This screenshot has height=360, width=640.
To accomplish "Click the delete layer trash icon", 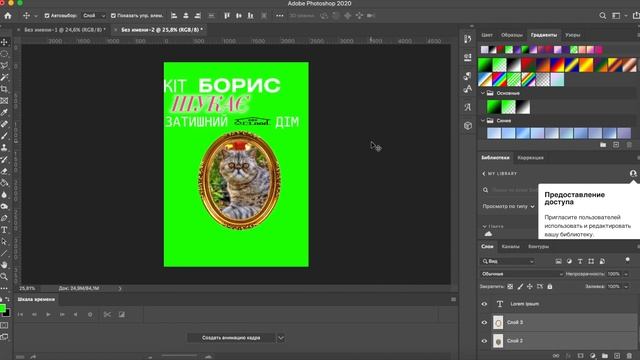I will point(629,356).
